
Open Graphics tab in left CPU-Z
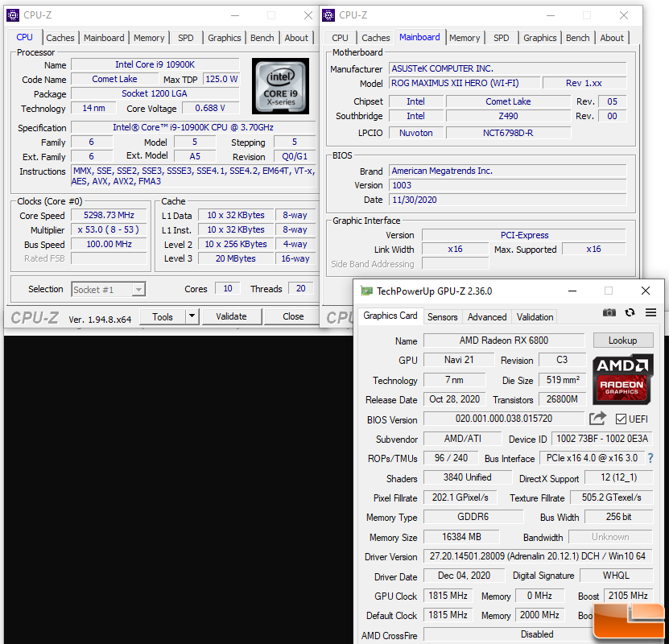[225, 38]
